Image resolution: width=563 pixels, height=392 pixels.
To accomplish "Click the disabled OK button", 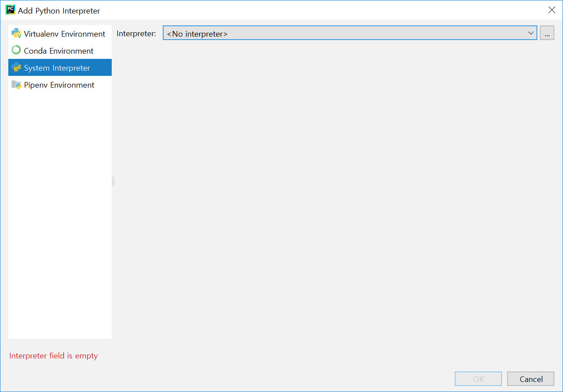I will click(x=478, y=379).
